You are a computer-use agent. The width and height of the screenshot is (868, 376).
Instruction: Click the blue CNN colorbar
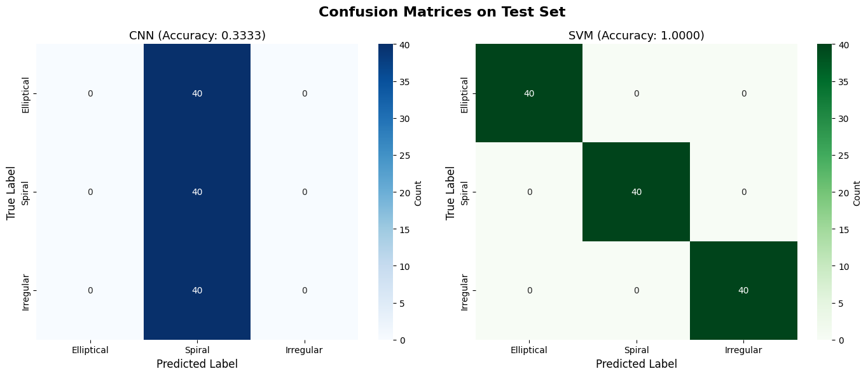(x=385, y=192)
